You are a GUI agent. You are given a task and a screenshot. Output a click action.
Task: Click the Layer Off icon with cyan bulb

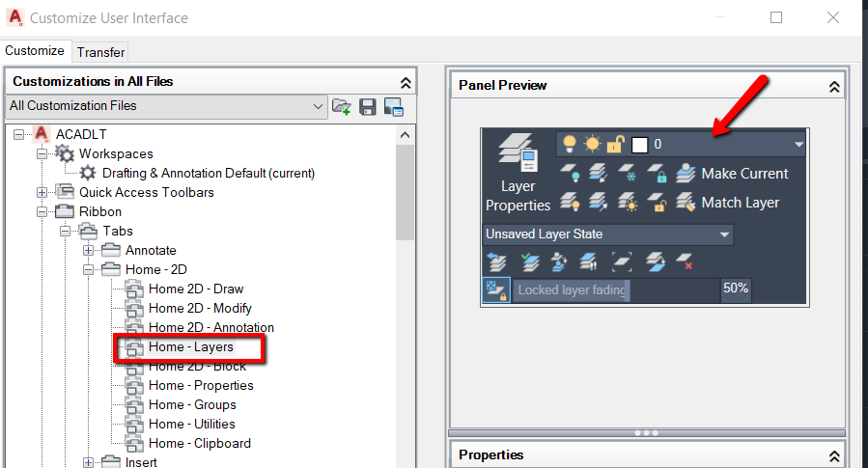pyautogui.click(x=570, y=173)
